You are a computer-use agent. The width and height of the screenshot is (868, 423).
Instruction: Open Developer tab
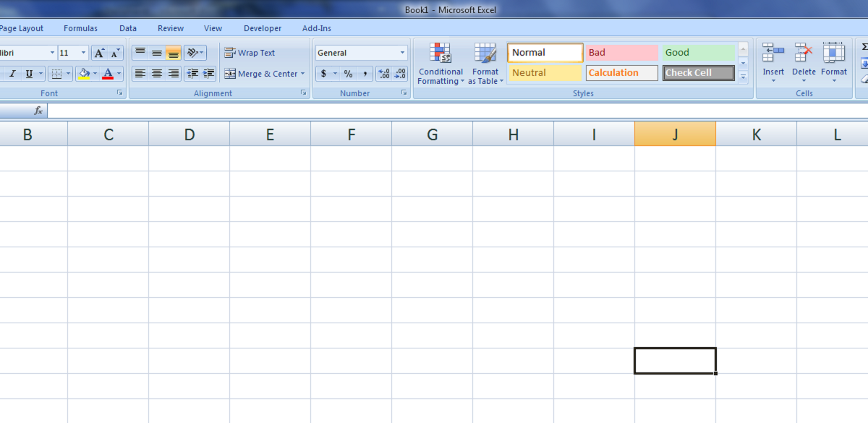(263, 29)
